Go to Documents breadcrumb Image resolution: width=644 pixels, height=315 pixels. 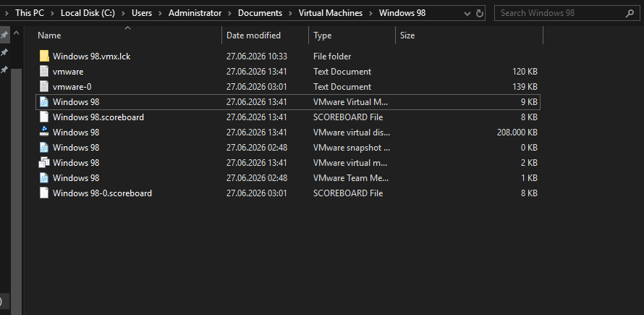tap(260, 13)
